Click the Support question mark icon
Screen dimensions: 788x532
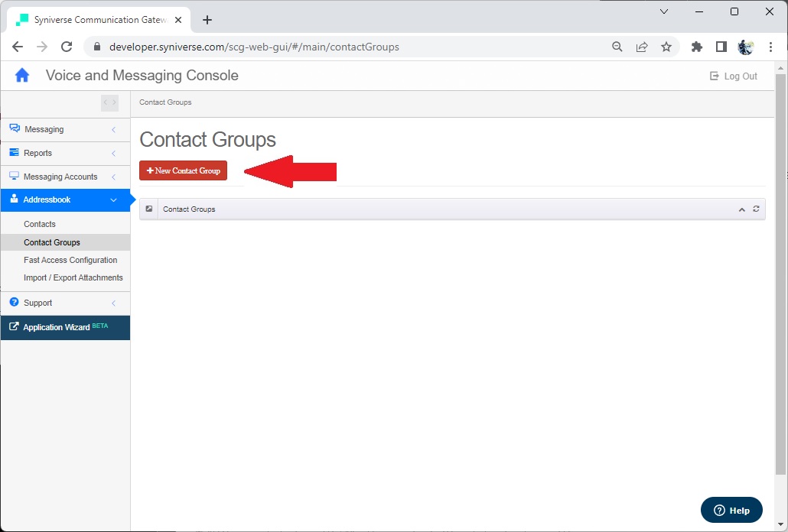14,302
